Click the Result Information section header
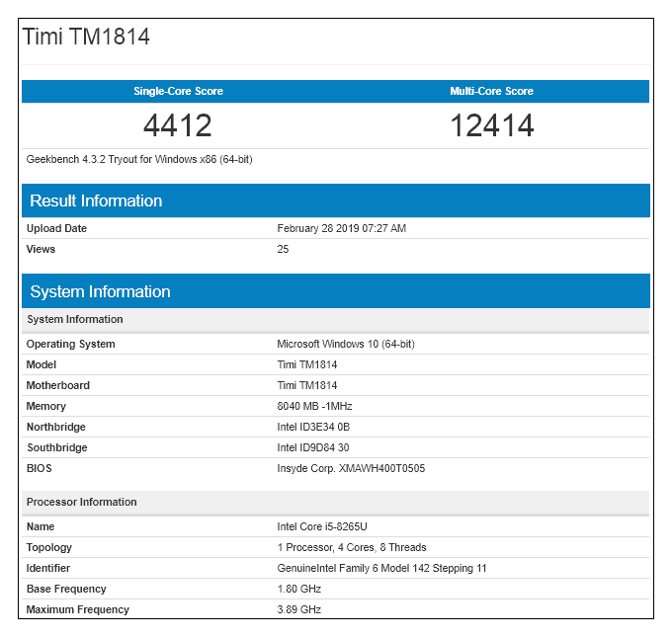 [336, 200]
